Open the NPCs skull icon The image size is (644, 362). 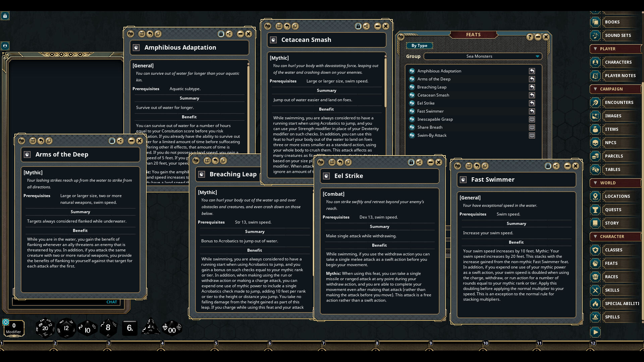[595, 142]
